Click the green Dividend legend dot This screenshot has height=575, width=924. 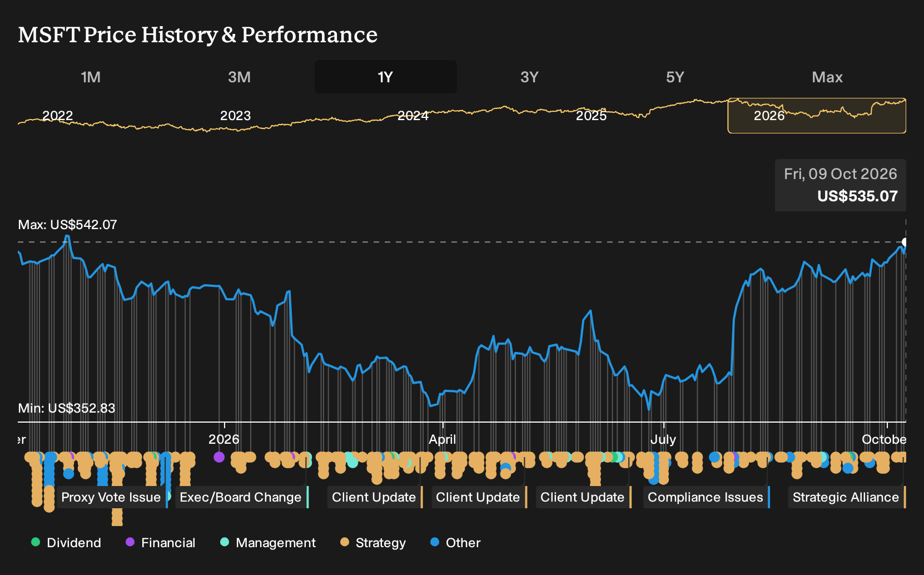[36, 542]
